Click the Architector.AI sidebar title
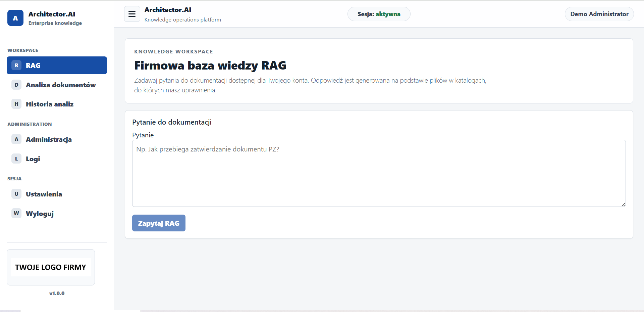Viewport: 644px width, 312px height. click(52, 14)
